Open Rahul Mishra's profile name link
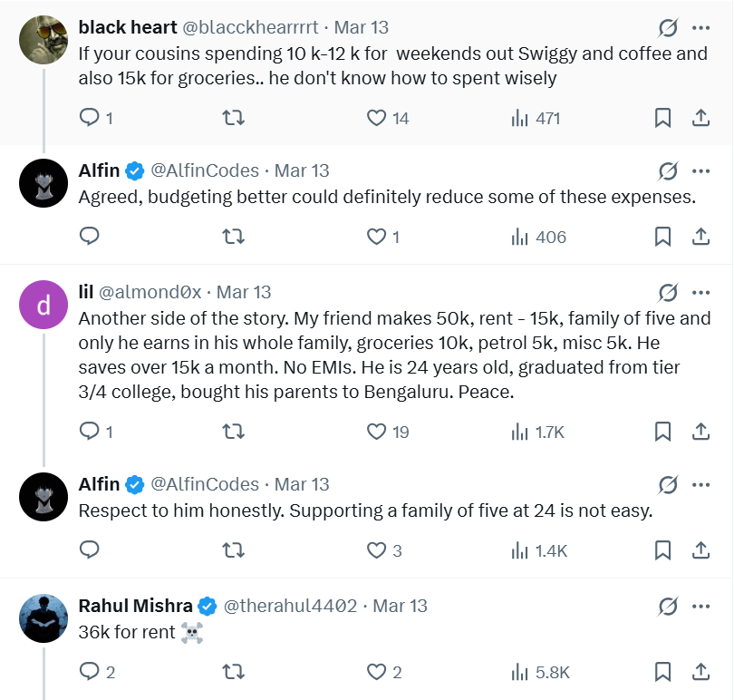This screenshot has height=700, width=734. [x=135, y=606]
